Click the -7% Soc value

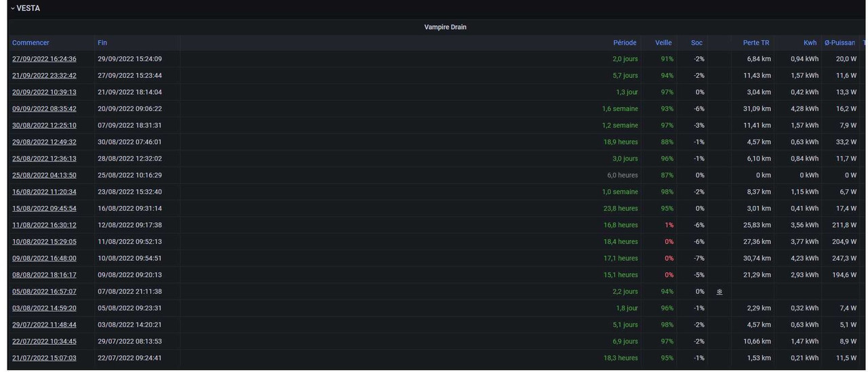699,258
